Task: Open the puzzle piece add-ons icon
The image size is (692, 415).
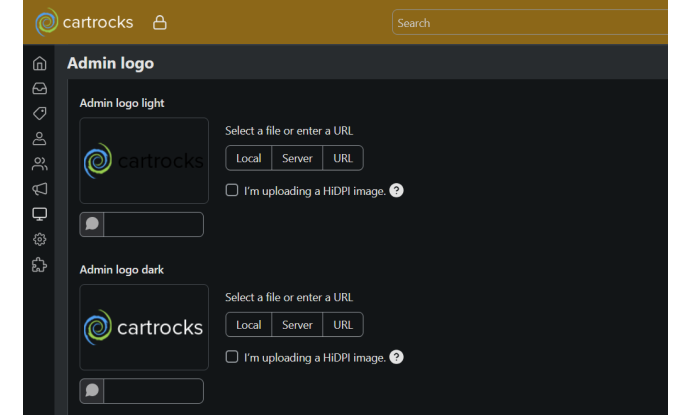Action: click(x=40, y=265)
